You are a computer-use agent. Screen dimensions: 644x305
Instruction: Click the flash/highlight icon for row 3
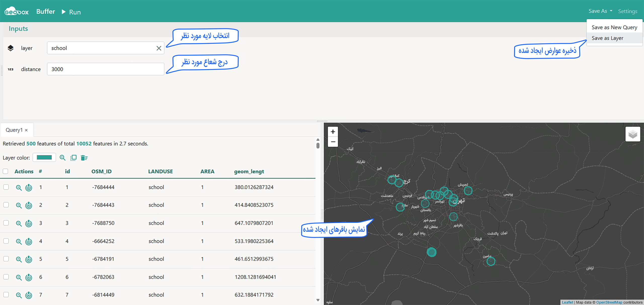pyautogui.click(x=29, y=223)
